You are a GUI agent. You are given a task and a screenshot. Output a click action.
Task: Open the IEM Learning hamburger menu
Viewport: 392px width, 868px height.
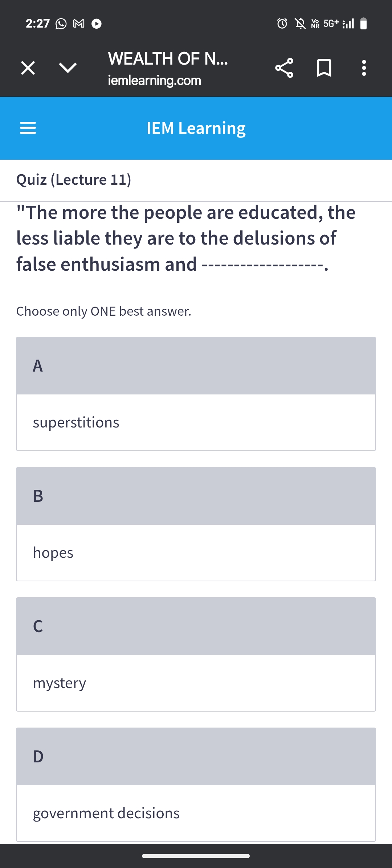point(28,128)
